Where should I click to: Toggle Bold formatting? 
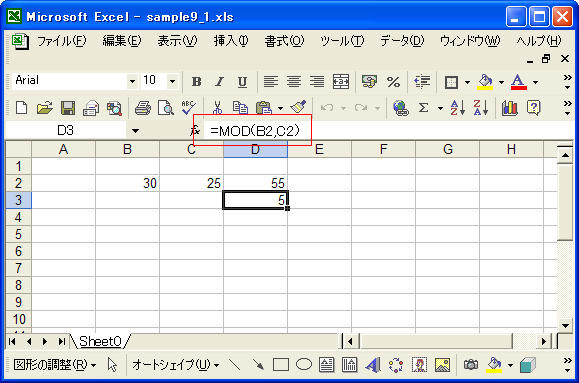[x=196, y=82]
